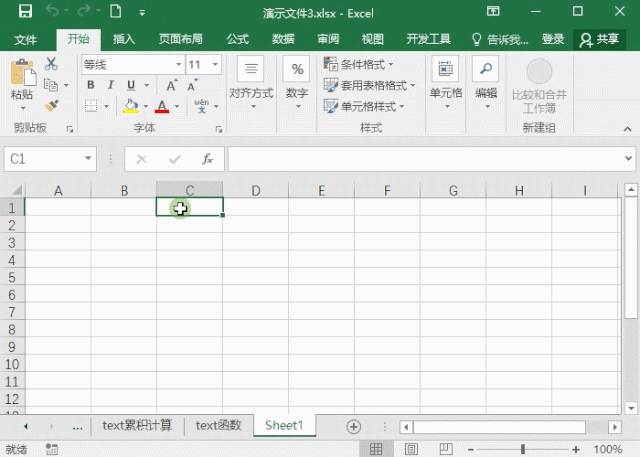This screenshot has width=640, height=457.
Task: Switch to the 页面布局 tab
Action: (181, 39)
